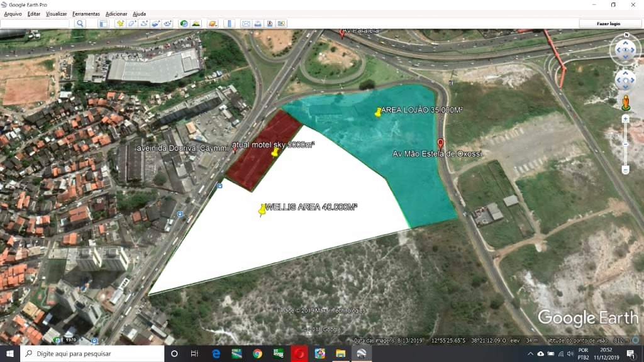This screenshot has width=644, height=362.
Task: Click the Fazer login button
Action: 608,23
